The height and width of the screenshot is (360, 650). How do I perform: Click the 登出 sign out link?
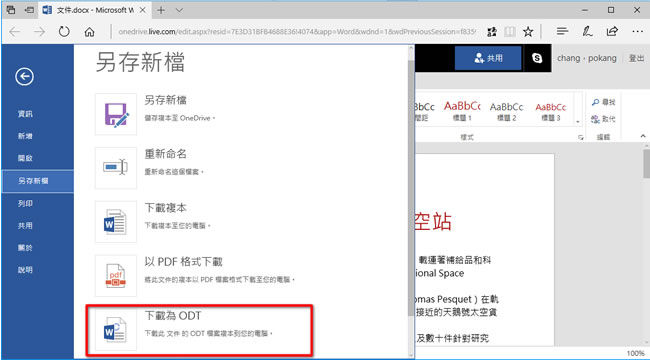click(x=636, y=58)
